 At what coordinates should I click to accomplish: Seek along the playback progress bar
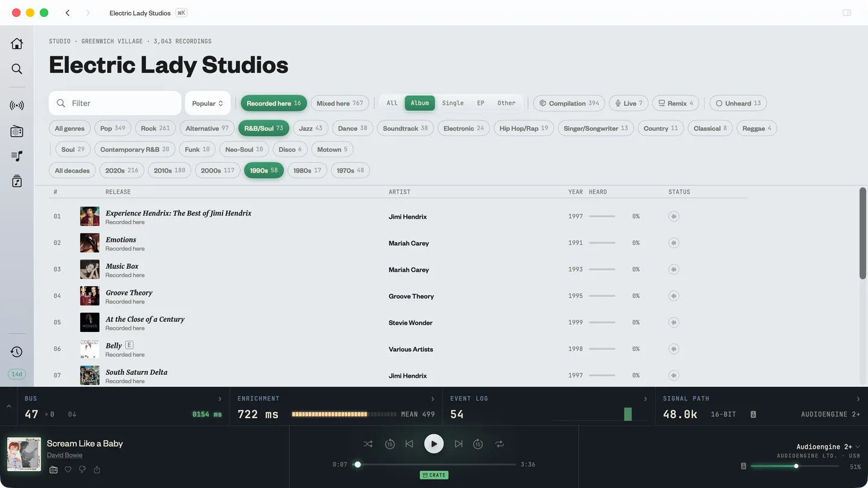tap(434, 465)
